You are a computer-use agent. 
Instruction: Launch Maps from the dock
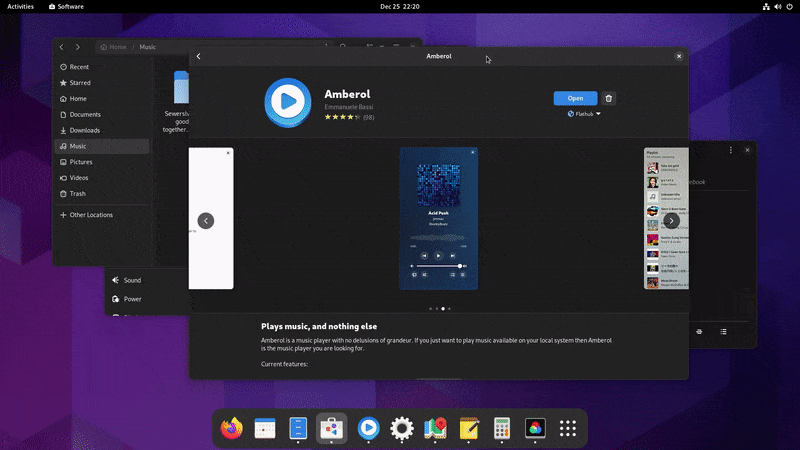coord(435,428)
